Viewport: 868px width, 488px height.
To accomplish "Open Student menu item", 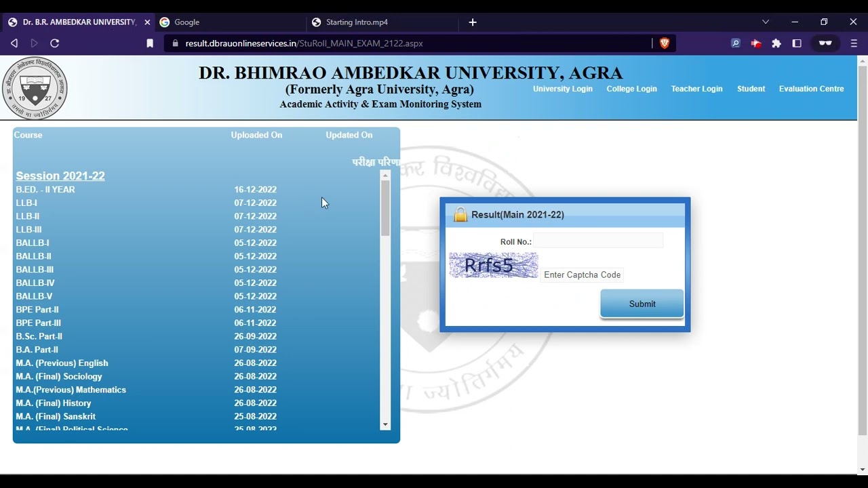I will 751,89.
